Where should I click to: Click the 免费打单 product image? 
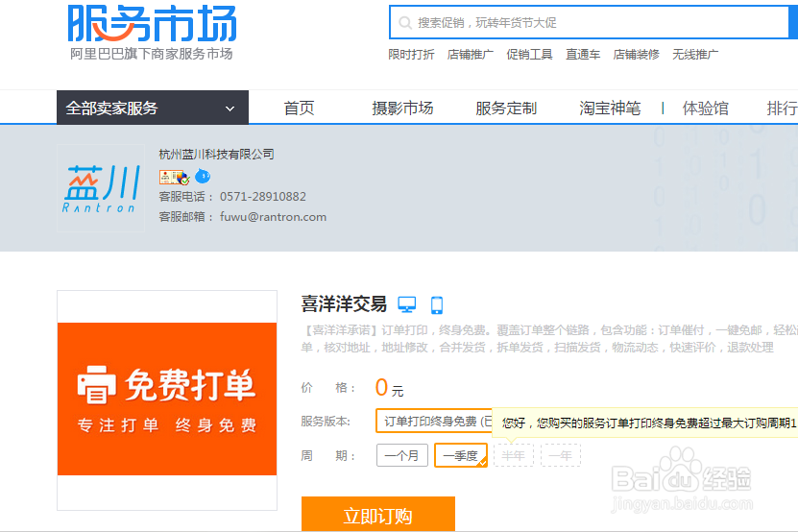[167, 399]
